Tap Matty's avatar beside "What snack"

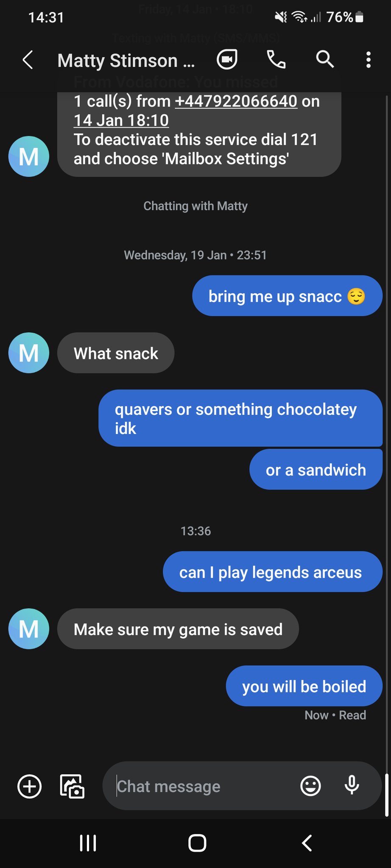(29, 353)
